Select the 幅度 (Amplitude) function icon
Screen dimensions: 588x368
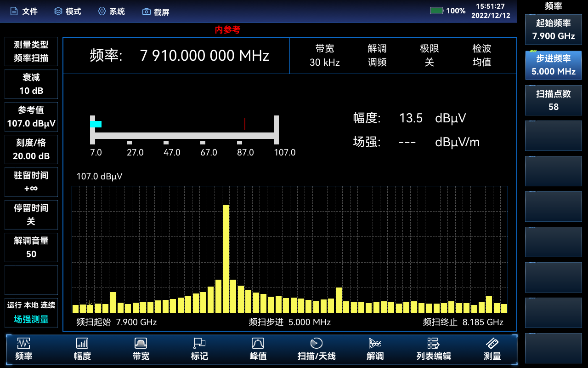(x=82, y=349)
